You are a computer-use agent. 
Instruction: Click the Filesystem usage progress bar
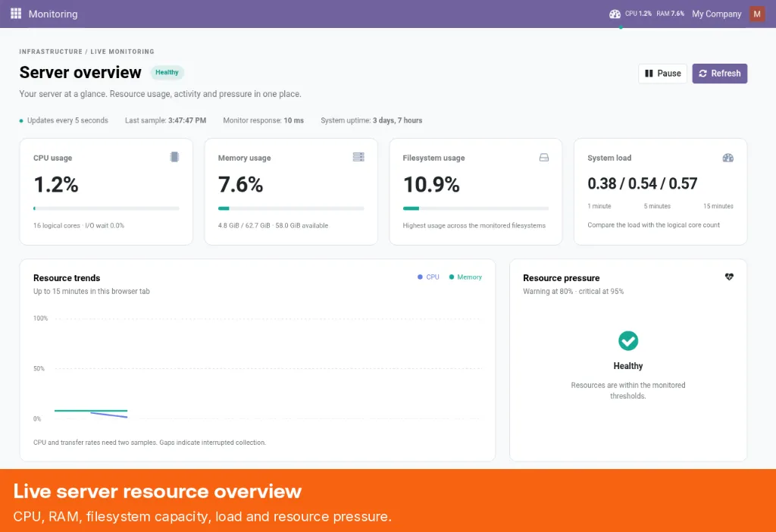coord(476,208)
